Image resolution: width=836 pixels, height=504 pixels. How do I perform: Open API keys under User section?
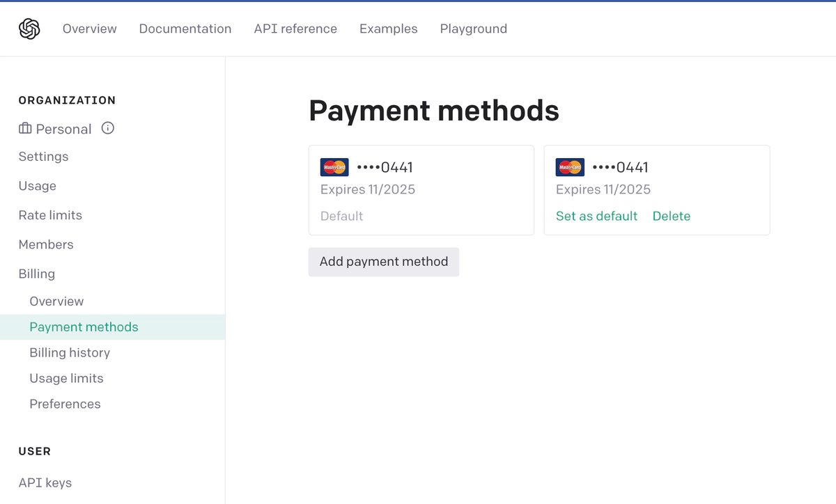click(45, 482)
